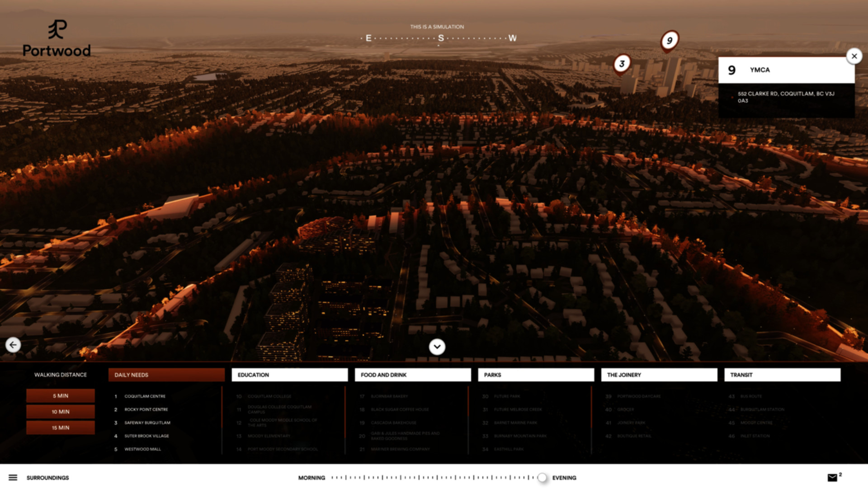The image size is (868, 488).
Task: Select Coquitlam Centre in the list
Action: [145, 396]
